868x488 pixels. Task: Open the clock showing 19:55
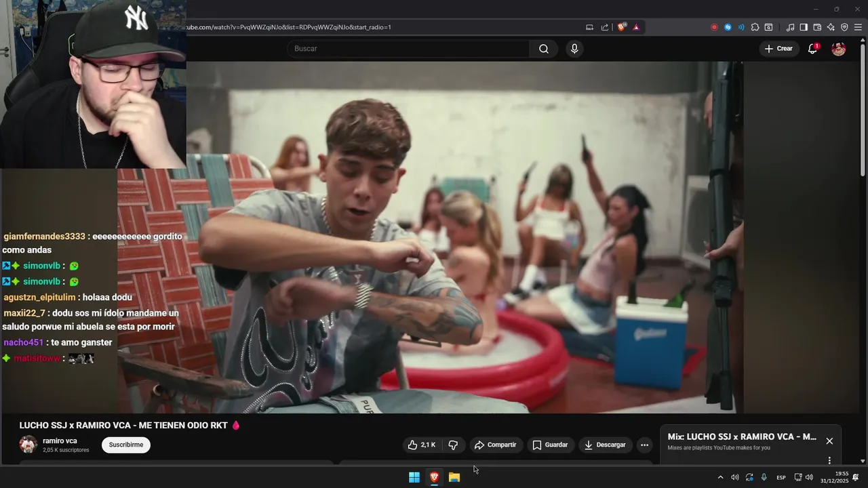click(x=834, y=477)
